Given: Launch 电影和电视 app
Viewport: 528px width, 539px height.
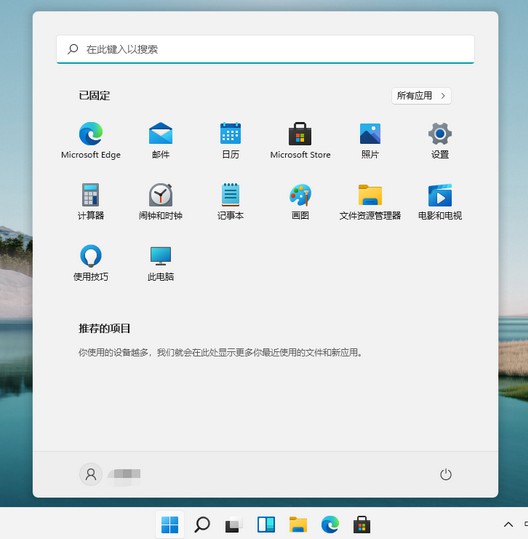Looking at the screenshot, I should coord(440,201).
